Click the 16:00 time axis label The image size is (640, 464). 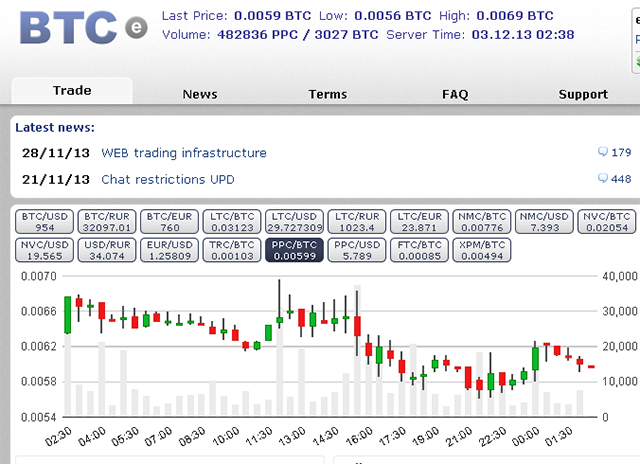tap(360, 436)
